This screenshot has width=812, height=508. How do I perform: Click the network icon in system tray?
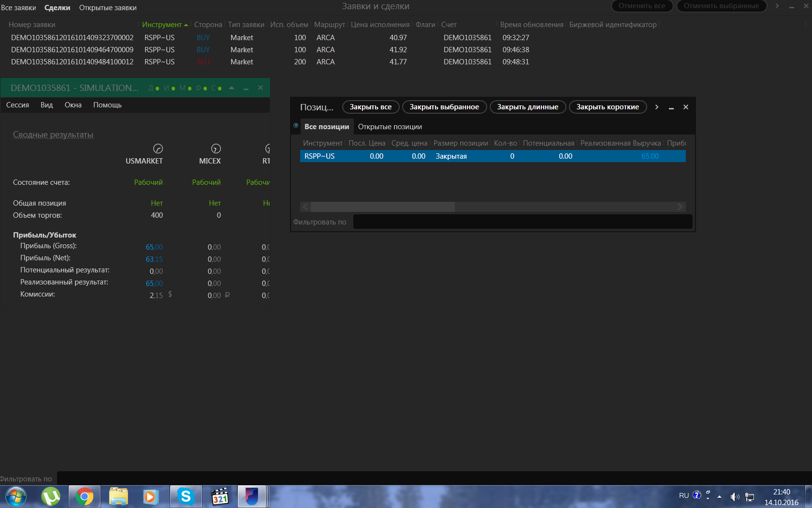pyautogui.click(x=750, y=496)
